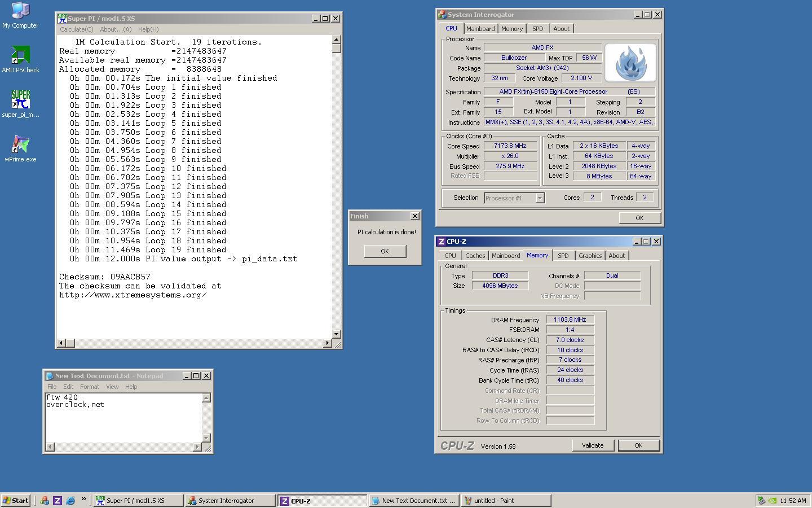This screenshot has width=812, height=508.
Task: Open the NVIDIA tray icon
Action: click(773, 501)
